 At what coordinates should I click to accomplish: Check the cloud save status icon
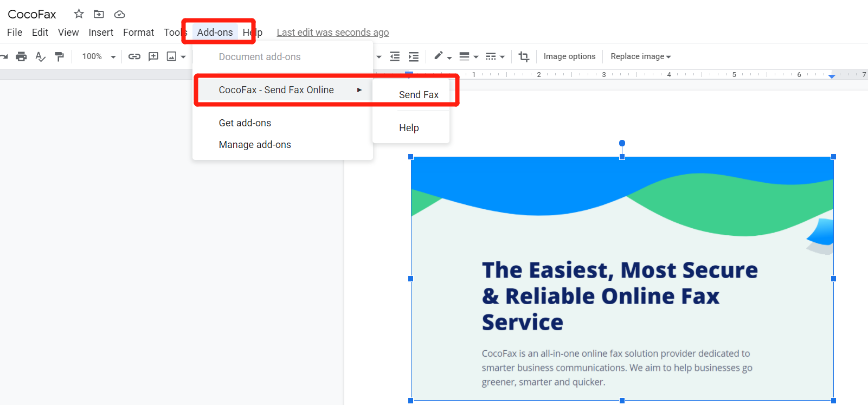(x=120, y=14)
